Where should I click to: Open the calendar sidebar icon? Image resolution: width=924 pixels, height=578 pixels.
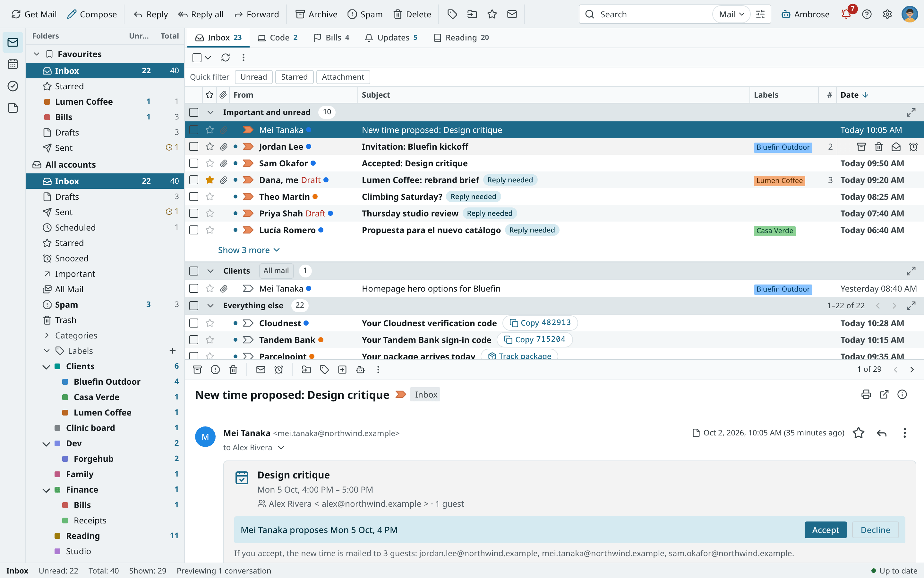click(x=13, y=64)
